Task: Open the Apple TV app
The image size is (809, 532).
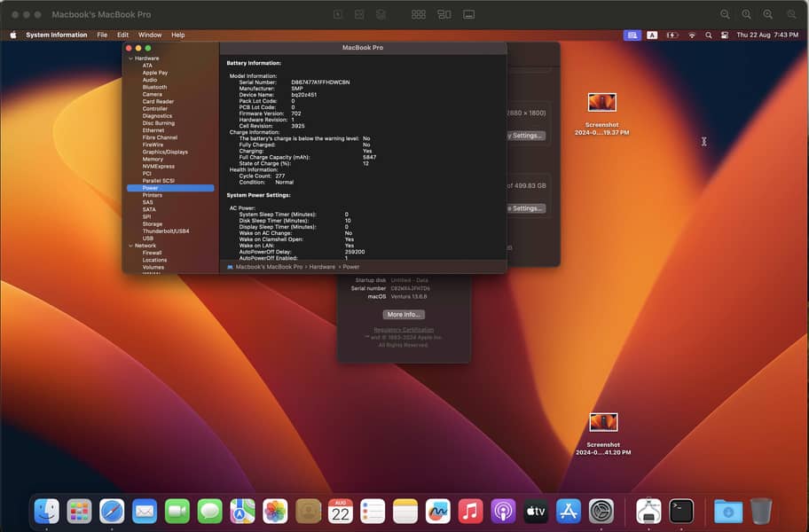Action: 536,511
